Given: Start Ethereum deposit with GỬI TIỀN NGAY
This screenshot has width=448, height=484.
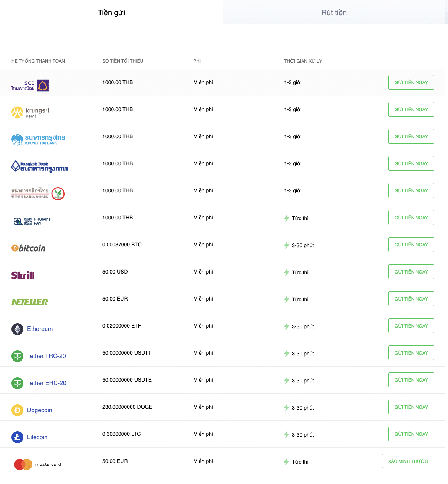Looking at the screenshot, I should (411, 326).
